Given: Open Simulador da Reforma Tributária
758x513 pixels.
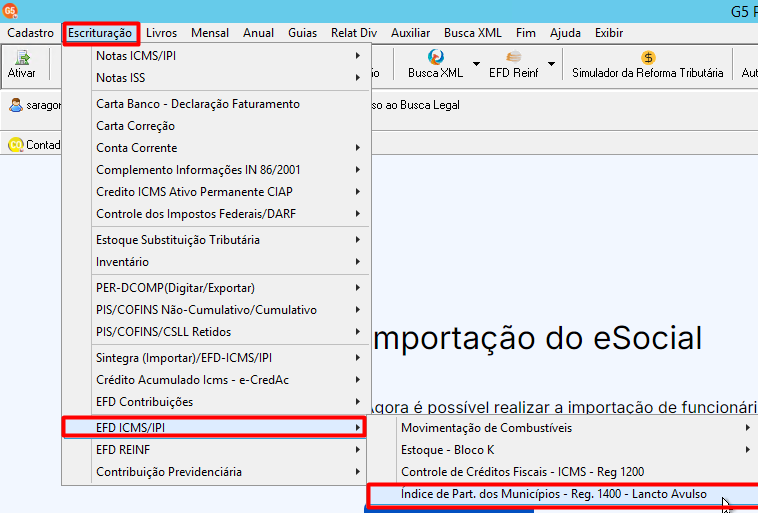Looking at the screenshot, I should pos(647,64).
